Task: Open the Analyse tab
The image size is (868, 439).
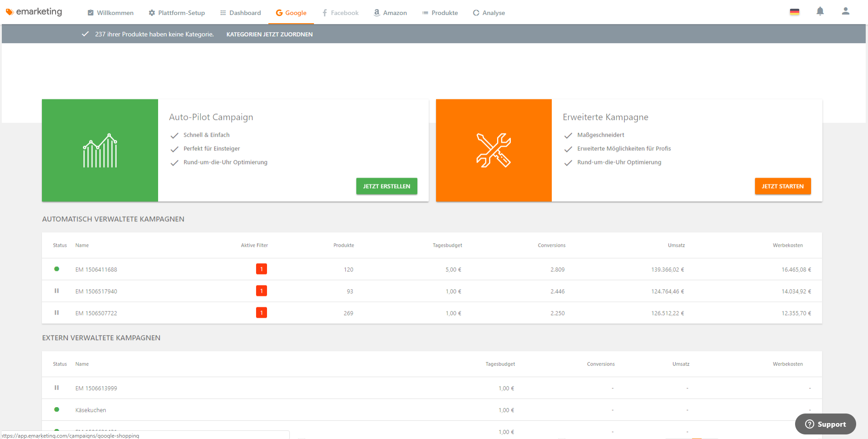Action: click(489, 13)
